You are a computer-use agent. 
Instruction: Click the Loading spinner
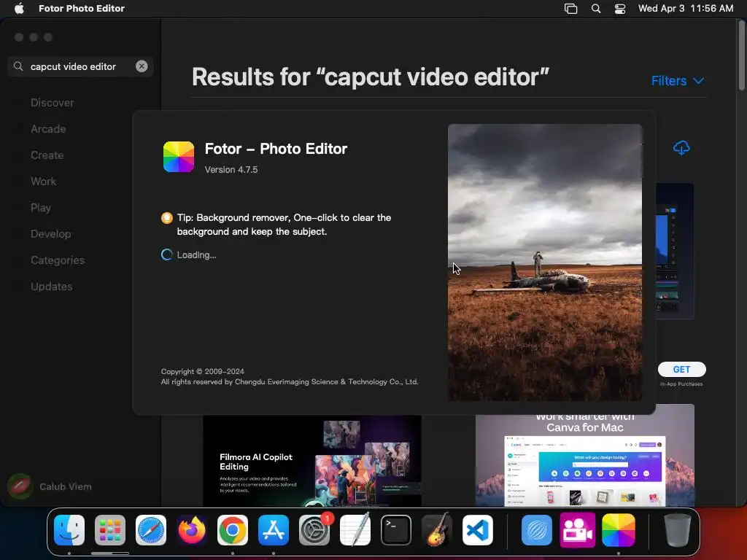tap(167, 254)
